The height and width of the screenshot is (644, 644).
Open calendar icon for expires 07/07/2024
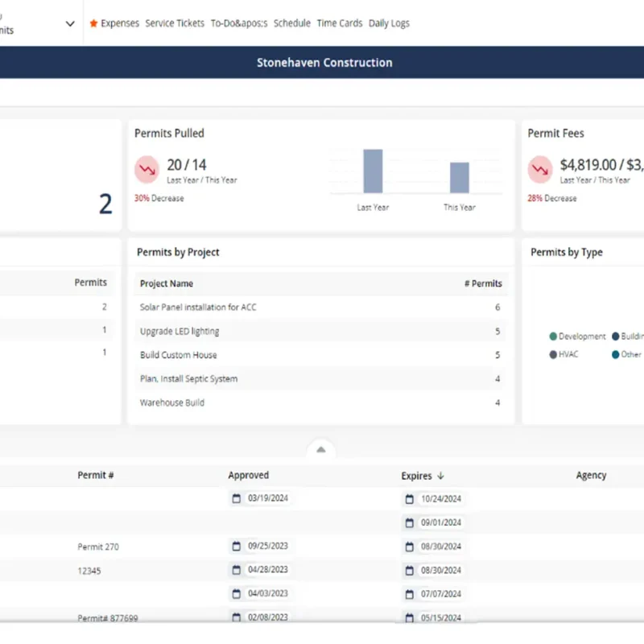point(410,594)
